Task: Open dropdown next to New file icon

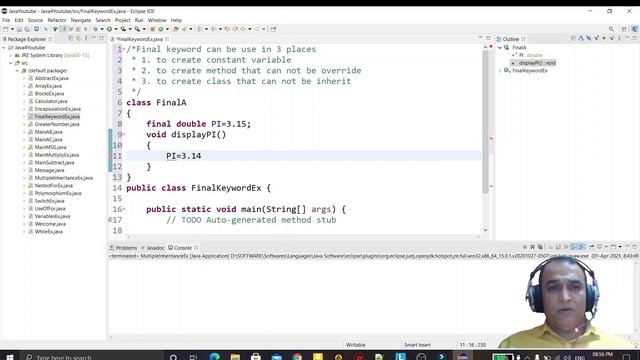Action: [12, 29]
